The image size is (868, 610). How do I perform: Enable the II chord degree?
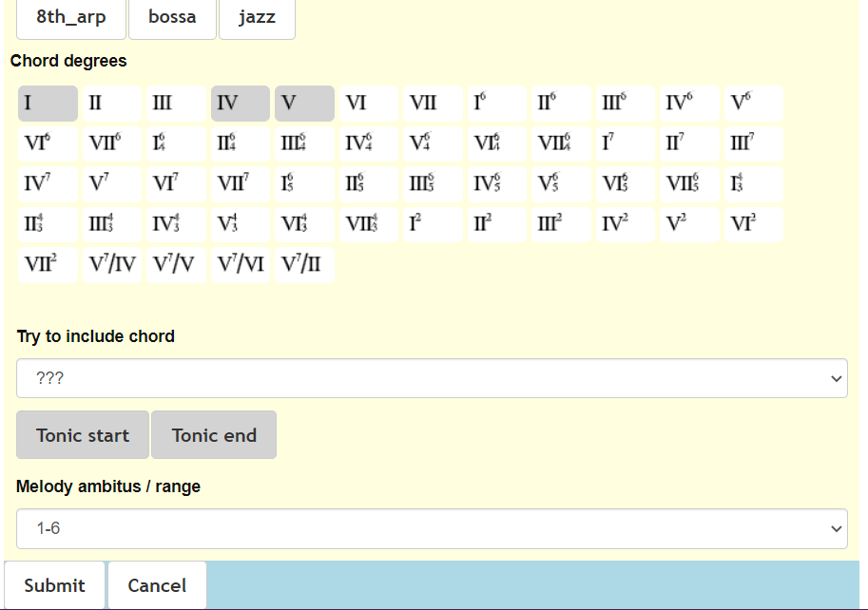point(112,104)
